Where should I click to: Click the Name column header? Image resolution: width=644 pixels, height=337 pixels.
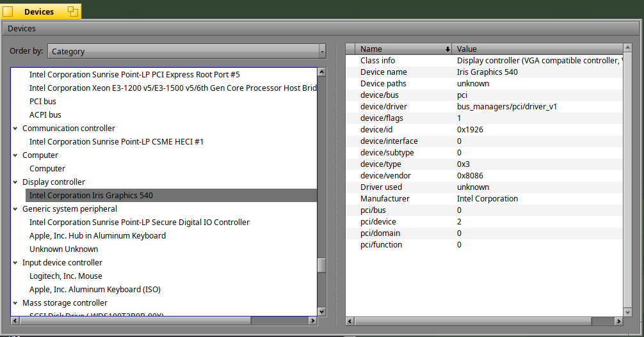click(x=403, y=49)
